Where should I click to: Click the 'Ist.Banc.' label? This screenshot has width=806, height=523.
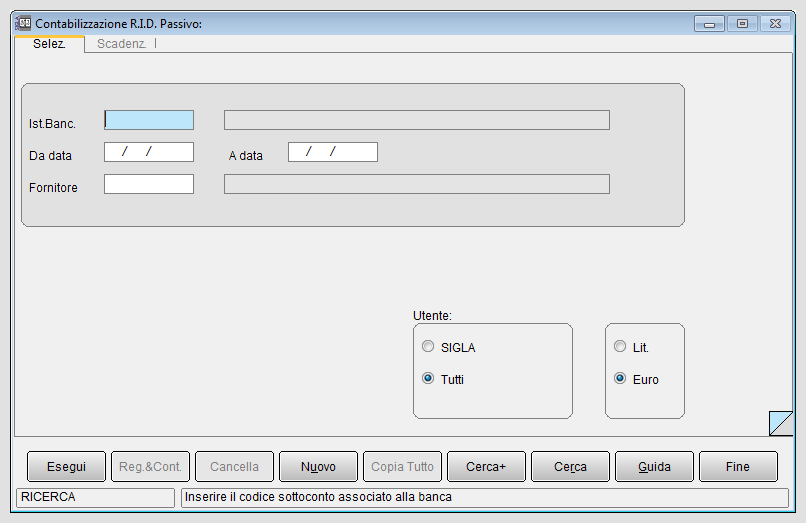tap(52, 123)
